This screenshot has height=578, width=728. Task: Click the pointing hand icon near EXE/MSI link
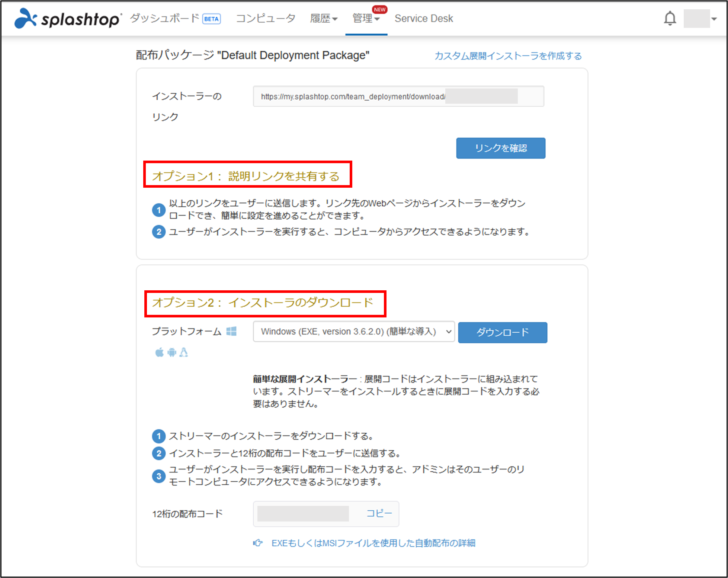[x=258, y=543]
